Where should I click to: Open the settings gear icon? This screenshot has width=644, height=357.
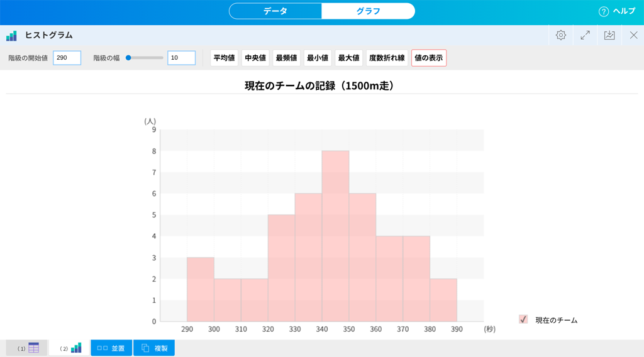560,35
